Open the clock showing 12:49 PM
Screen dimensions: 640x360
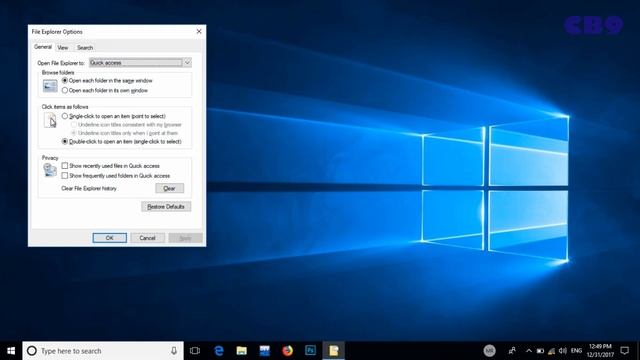[600, 351]
